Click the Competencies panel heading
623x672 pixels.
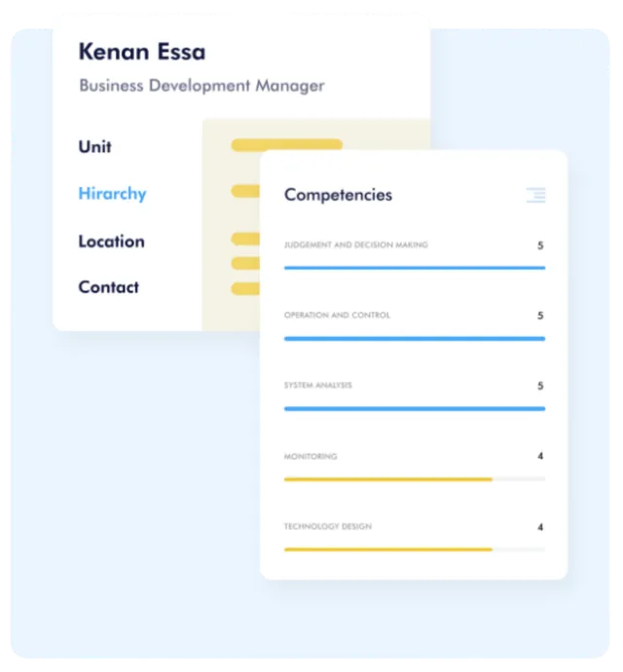(338, 195)
